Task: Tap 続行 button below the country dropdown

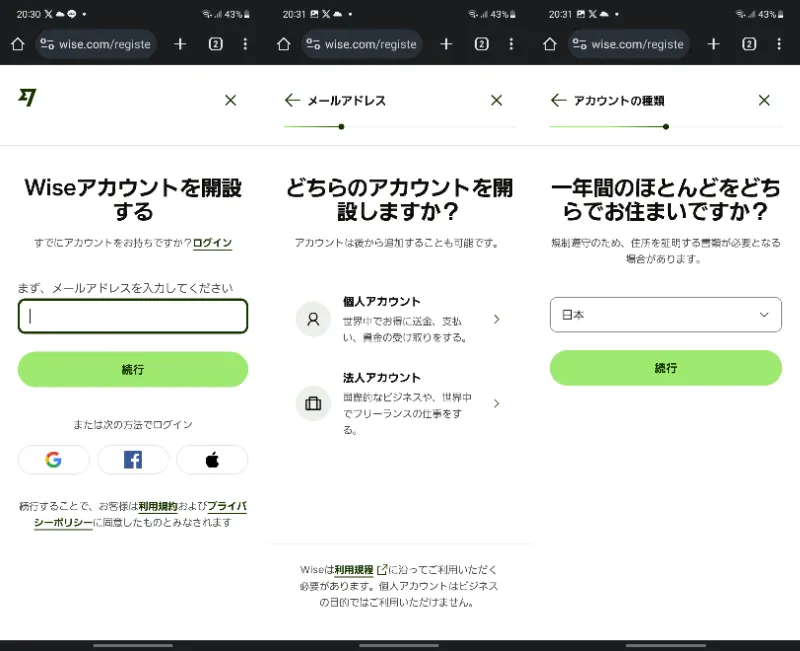Action: click(x=666, y=368)
